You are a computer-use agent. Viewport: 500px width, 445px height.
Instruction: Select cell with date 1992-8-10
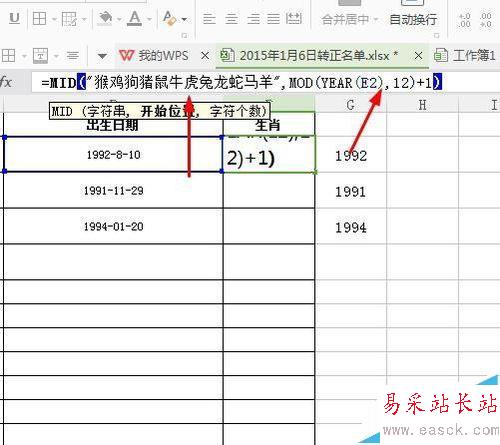113,154
